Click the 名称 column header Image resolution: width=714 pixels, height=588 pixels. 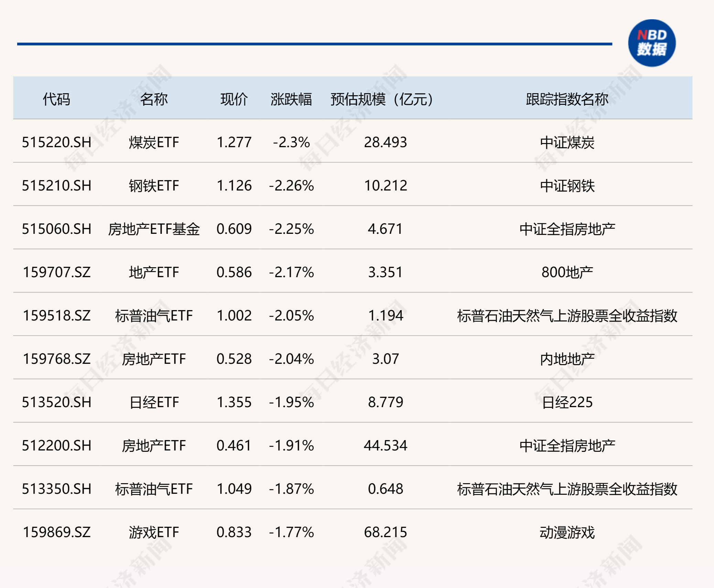pyautogui.click(x=154, y=99)
